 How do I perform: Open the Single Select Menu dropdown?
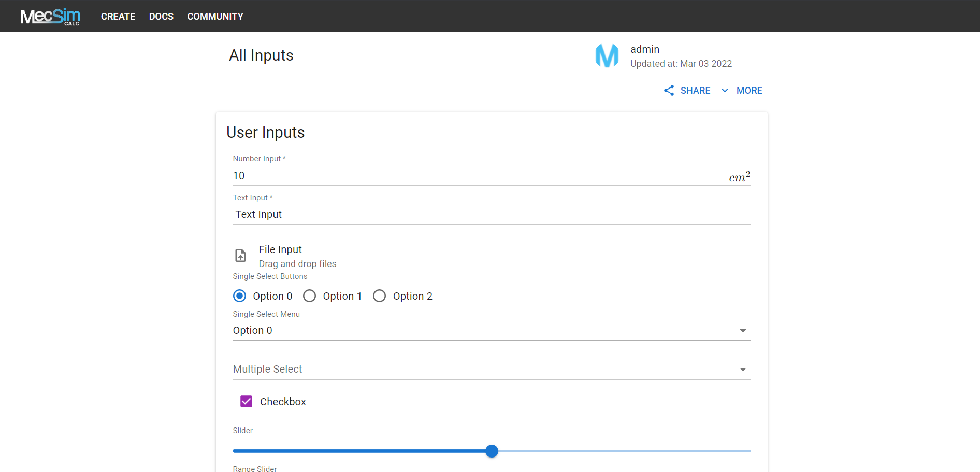pyautogui.click(x=492, y=331)
